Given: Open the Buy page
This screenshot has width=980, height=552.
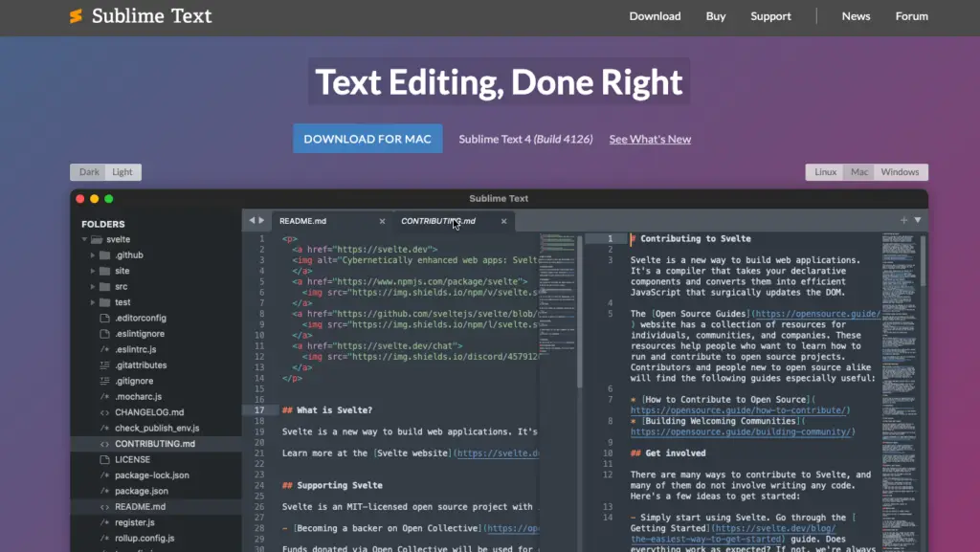Looking at the screenshot, I should [x=716, y=16].
